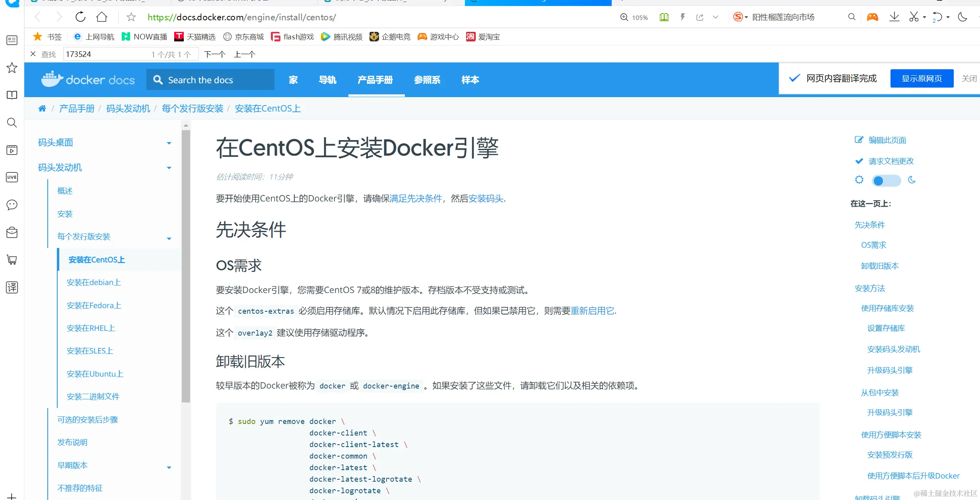
Task: Click the Docker docs home breadcrumb icon
Action: 42,108
